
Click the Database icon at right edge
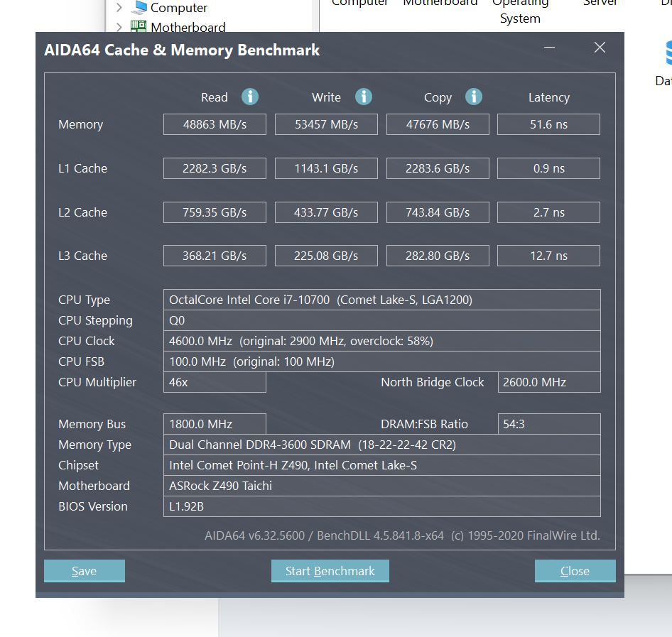tap(668, 53)
